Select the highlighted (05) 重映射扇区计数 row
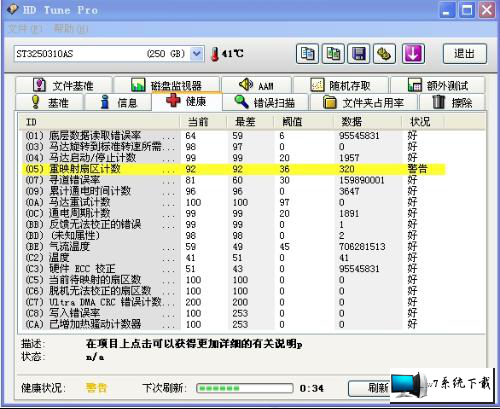The height and width of the screenshot is (409, 500). point(233,169)
